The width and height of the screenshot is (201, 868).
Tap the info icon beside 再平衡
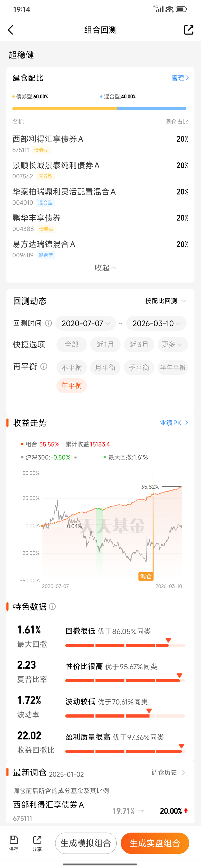pyautogui.click(x=44, y=366)
